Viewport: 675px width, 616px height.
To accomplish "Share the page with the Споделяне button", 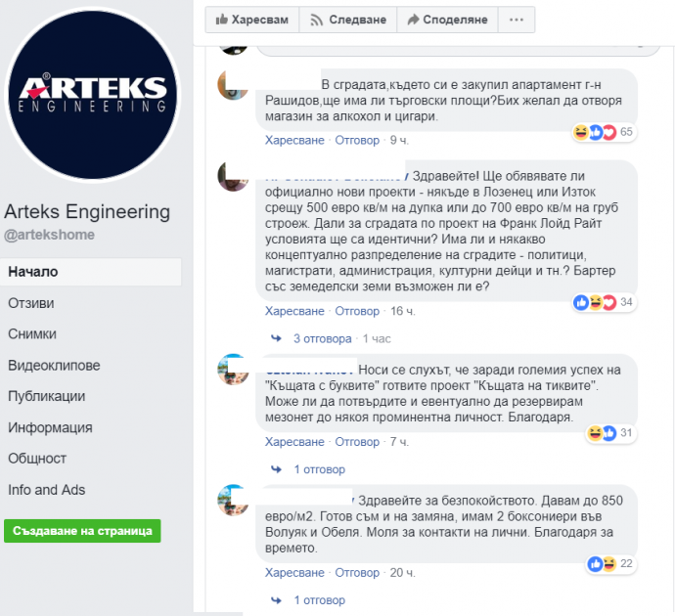I will 447,20.
